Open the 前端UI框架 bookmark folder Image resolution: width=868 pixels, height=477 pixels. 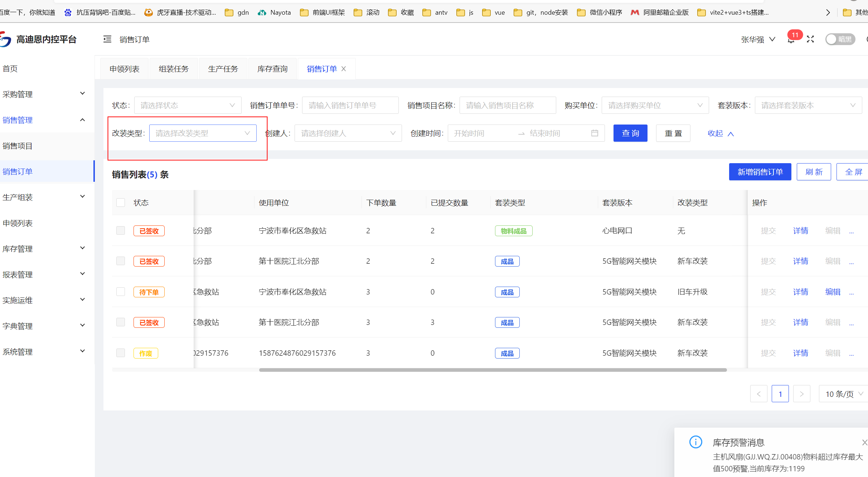pyautogui.click(x=322, y=13)
